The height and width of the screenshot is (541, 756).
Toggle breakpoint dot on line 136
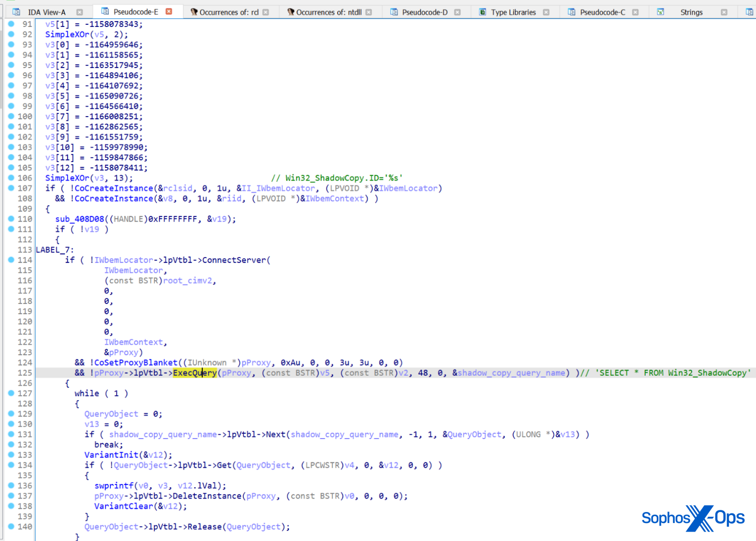(11, 486)
